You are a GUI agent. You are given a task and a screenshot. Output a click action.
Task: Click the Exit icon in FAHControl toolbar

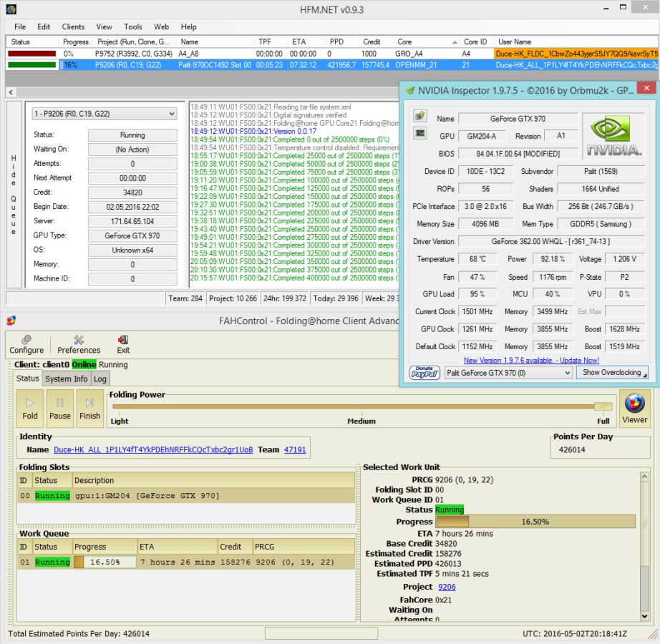tap(123, 344)
